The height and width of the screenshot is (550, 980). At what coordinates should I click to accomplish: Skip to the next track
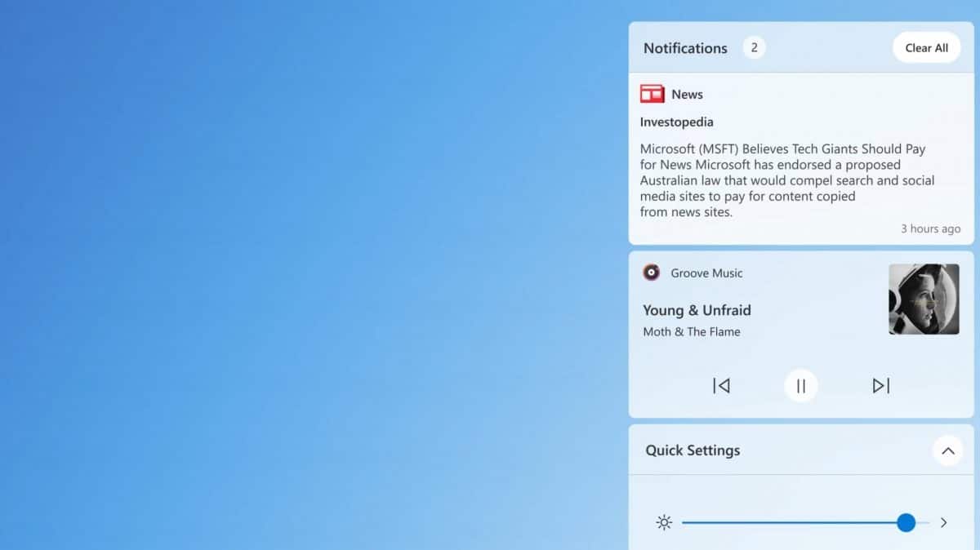click(x=881, y=385)
